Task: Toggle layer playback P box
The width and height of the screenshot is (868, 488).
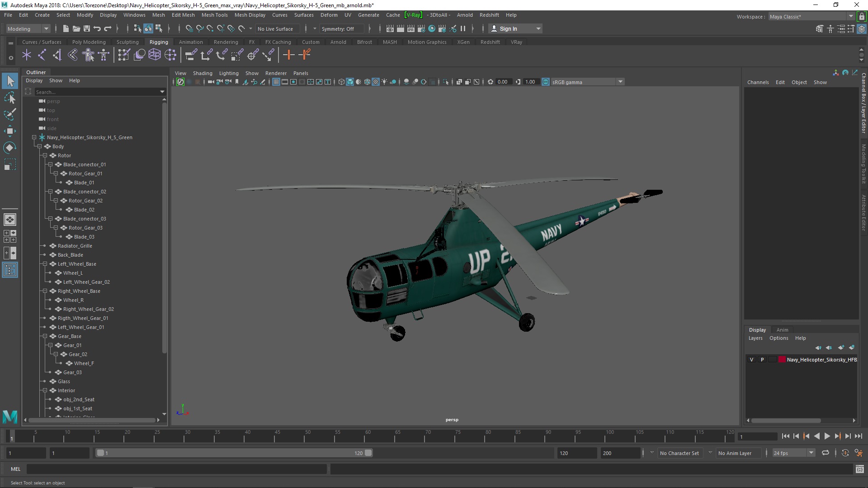Action: click(x=762, y=360)
